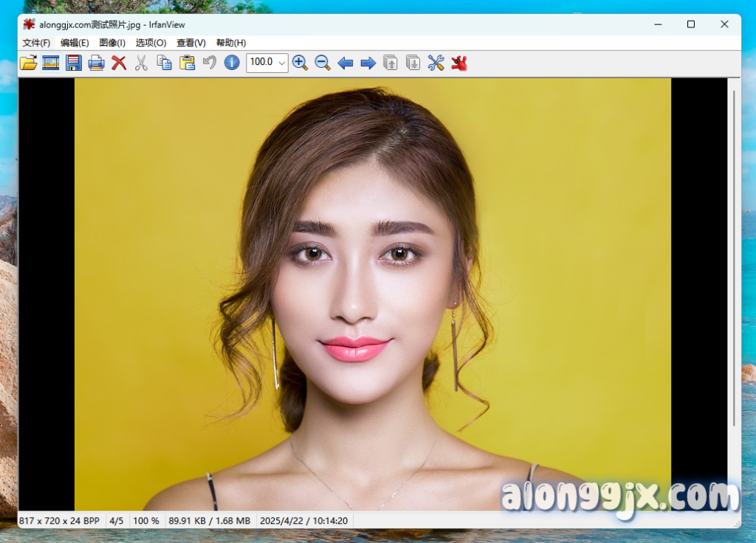Image resolution: width=756 pixels, height=543 pixels.
Task: Go to previous image with left arrow
Action: pyautogui.click(x=345, y=63)
